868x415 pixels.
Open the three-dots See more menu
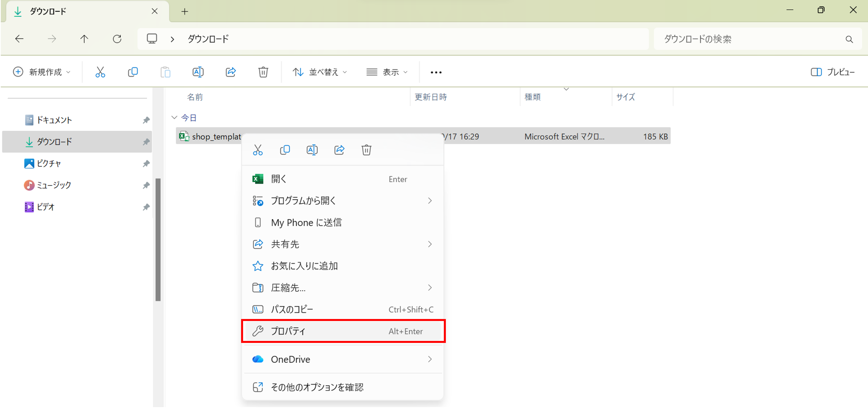click(436, 72)
